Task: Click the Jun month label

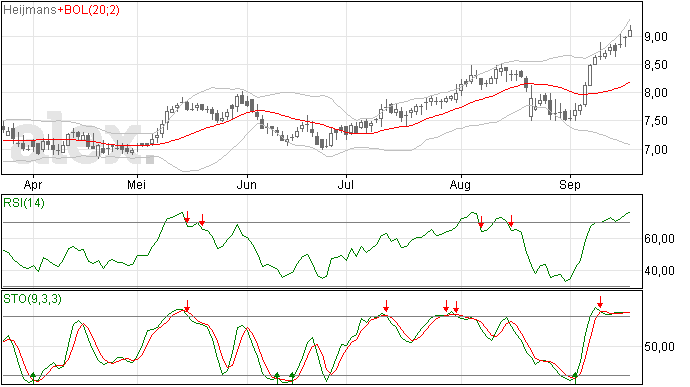Action: [246, 185]
